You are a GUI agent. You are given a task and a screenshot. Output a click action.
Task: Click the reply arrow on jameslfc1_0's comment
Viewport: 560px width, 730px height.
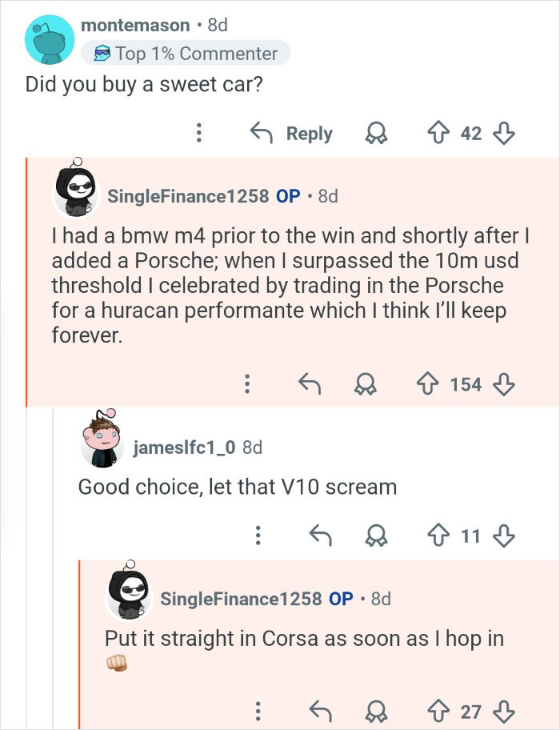[x=323, y=534]
